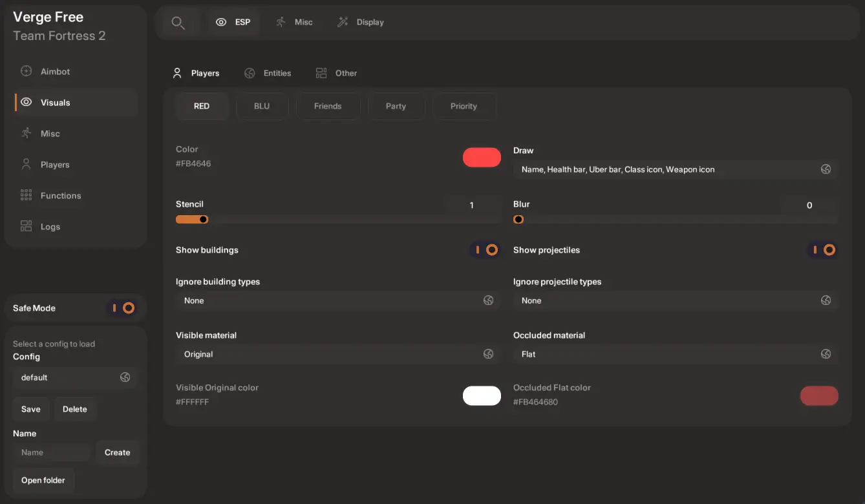Viewport: 865px width, 504px height.
Task: Click the Delete config button
Action: [x=75, y=409]
